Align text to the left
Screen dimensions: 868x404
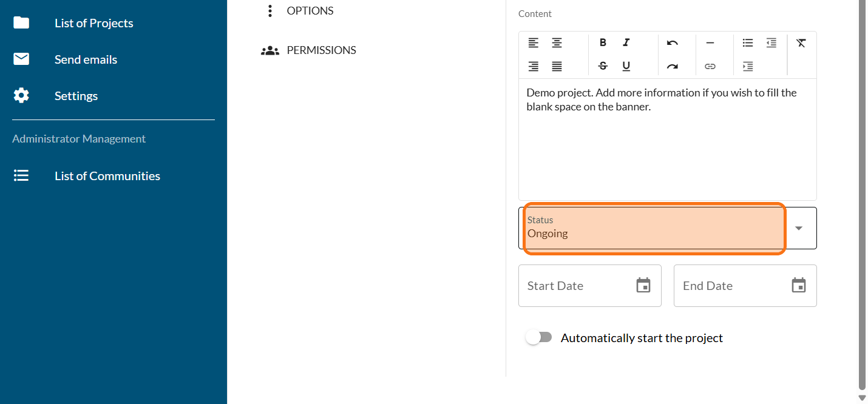533,43
